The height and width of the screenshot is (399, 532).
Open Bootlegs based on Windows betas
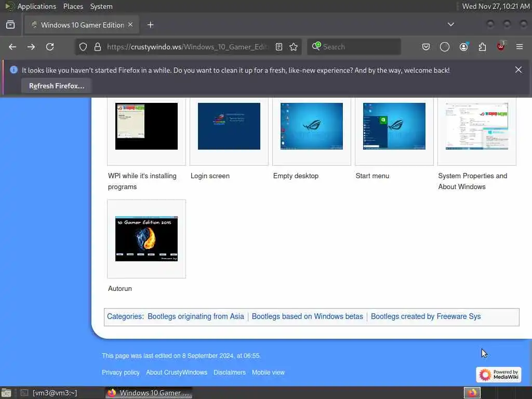(x=308, y=316)
